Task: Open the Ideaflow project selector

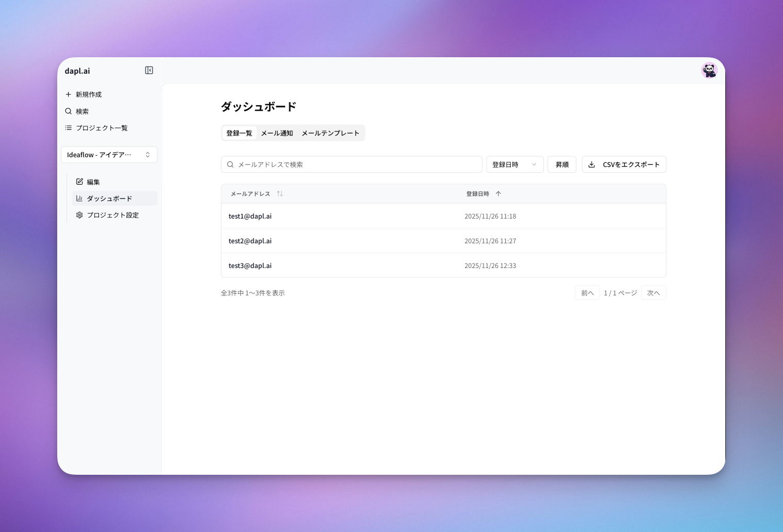Action: (109, 154)
